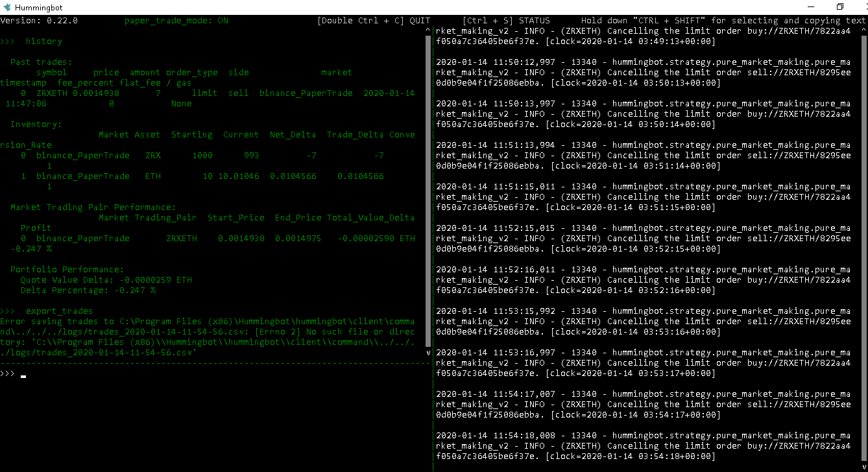Click the Start_Price value 0.0014938
Viewport: 868px width, 472px height.
241,239
